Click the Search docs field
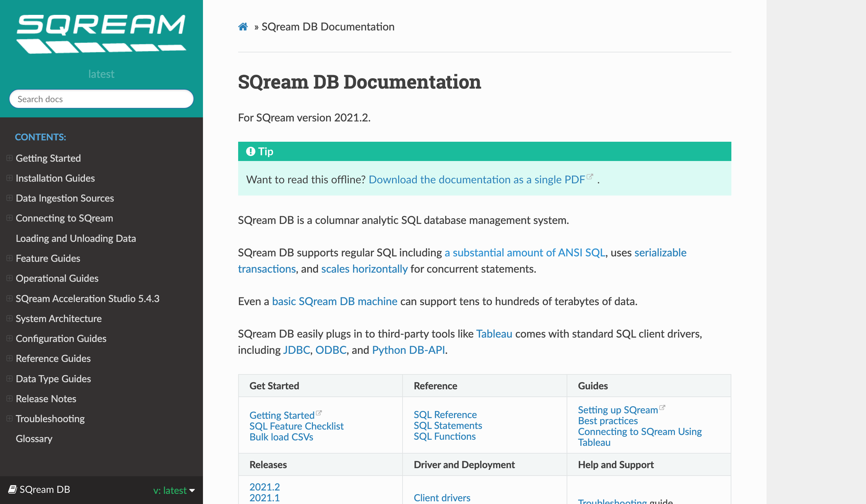866x504 pixels. point(101,99)
